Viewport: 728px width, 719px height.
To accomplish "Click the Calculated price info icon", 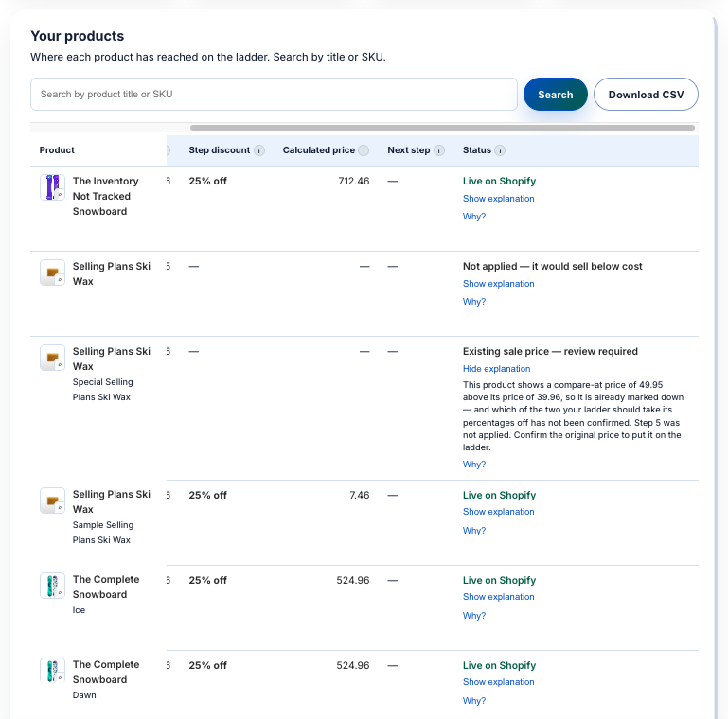I will [364, 150].
